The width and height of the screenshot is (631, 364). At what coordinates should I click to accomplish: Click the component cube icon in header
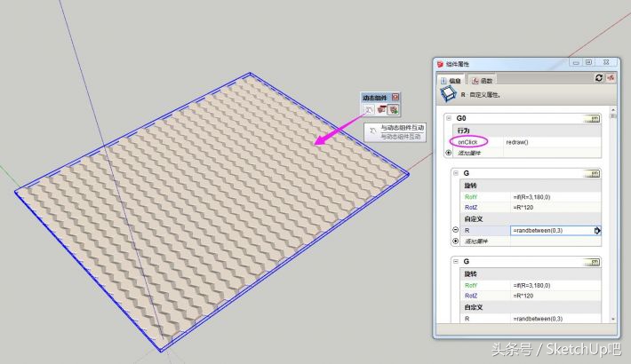tap(448, 94)
